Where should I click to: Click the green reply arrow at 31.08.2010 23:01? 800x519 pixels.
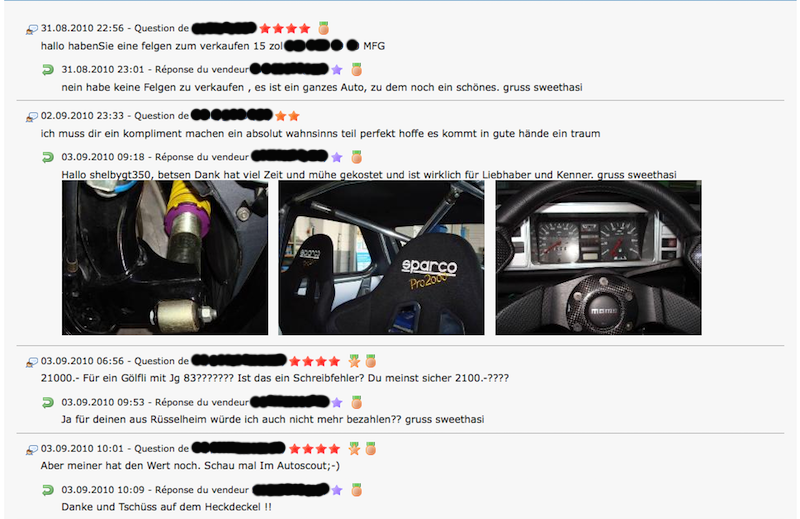tap(47, 69)
